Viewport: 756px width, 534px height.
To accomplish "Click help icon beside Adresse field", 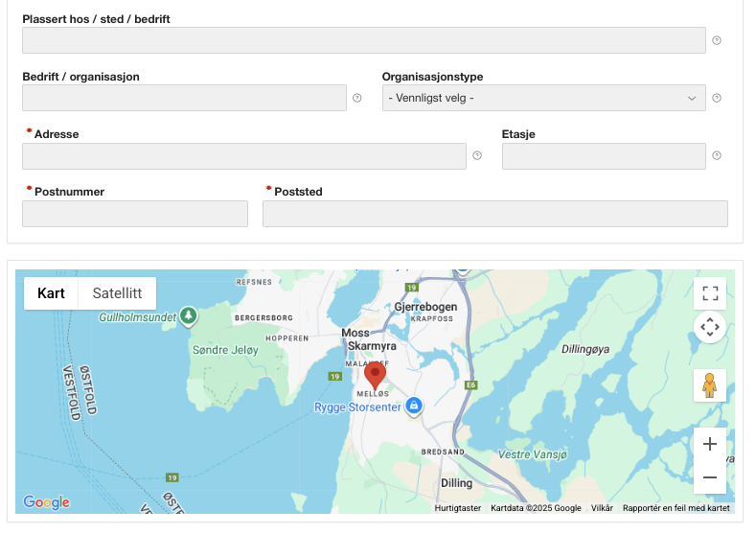I will [477, 156].
